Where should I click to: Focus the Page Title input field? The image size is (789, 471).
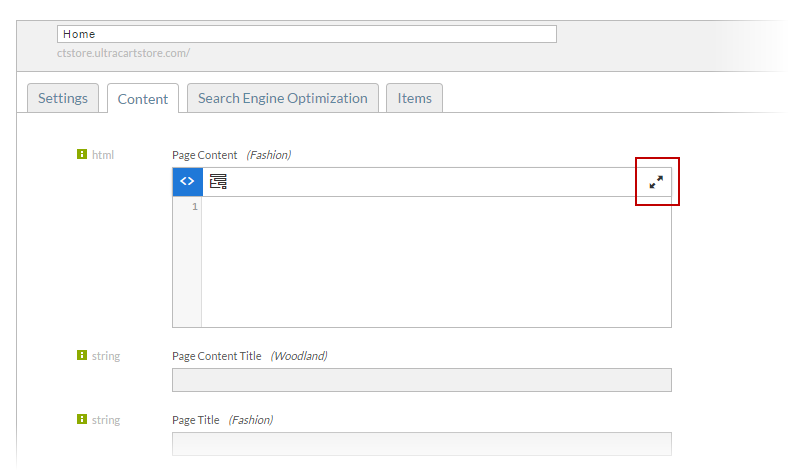click(x=422, y=444)
